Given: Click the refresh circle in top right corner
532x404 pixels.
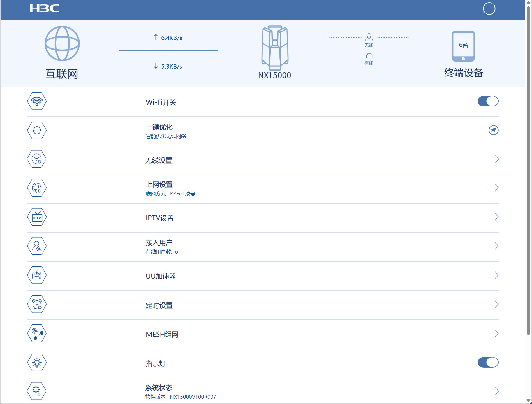Looking at the screenshot, I should (489, 8).
